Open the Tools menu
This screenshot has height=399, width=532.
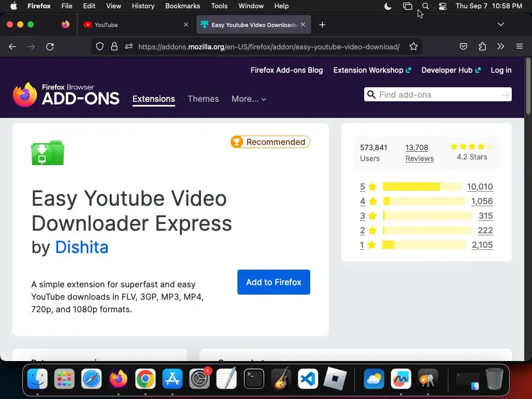[x=219, y=6]
